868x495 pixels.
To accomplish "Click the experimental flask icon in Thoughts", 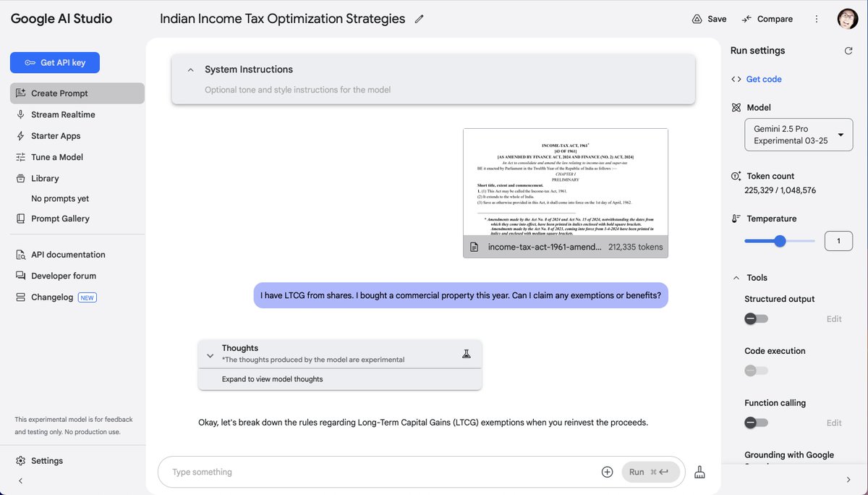I will pyautogui.click(x=467, y=354).
